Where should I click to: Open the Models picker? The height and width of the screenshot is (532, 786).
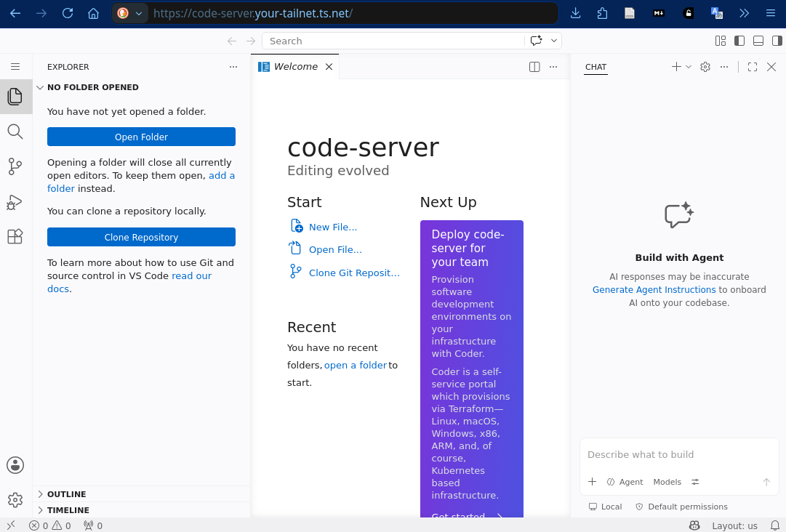pyautogui.click(x=667, y=482)
